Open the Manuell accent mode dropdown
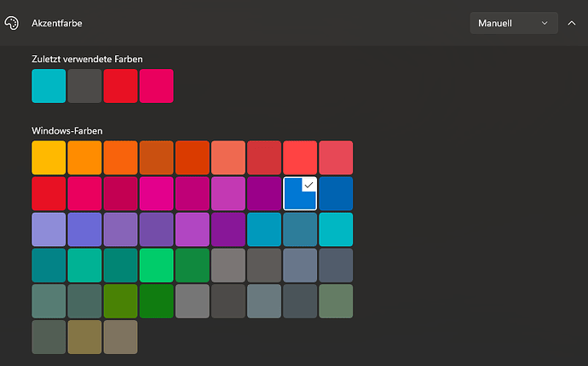This screenshot has height=366, width=588. 514,23
